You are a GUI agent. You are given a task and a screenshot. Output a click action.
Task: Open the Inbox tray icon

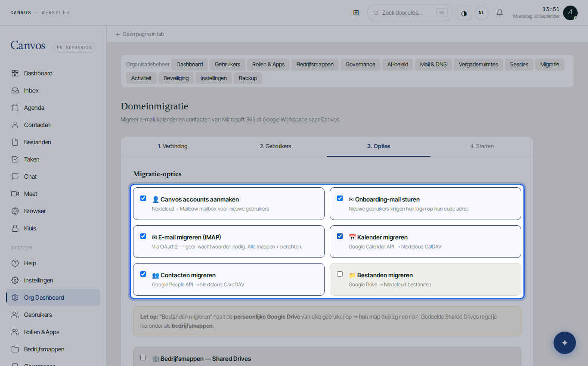(15, 90)
